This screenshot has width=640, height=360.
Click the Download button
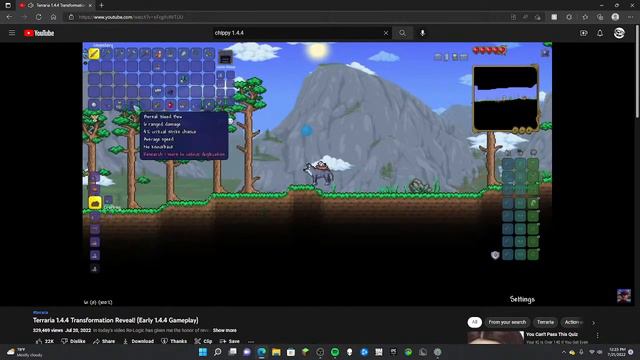(x=138, y=341)
